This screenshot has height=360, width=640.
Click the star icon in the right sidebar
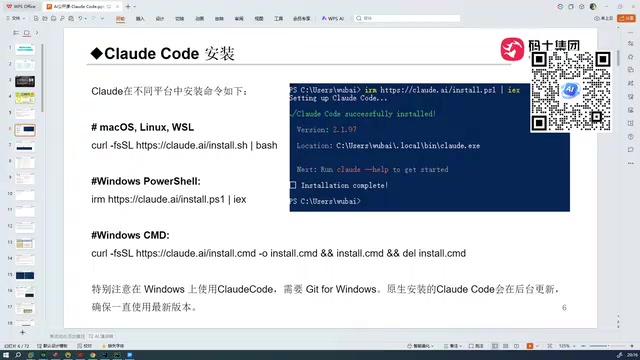coord(631,56)
